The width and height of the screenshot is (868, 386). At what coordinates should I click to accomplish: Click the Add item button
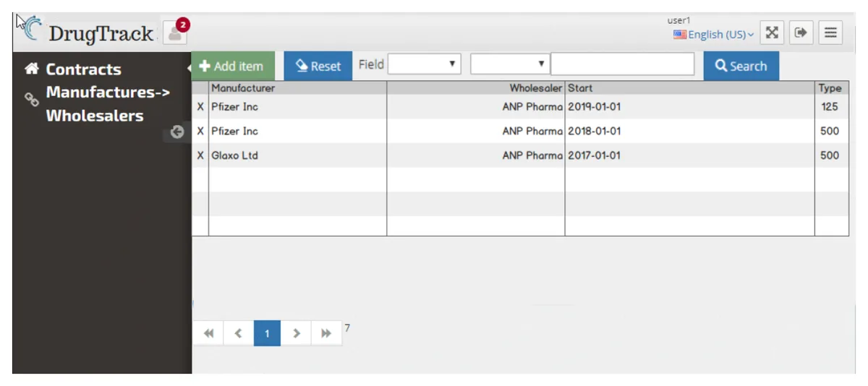(233, 66)
